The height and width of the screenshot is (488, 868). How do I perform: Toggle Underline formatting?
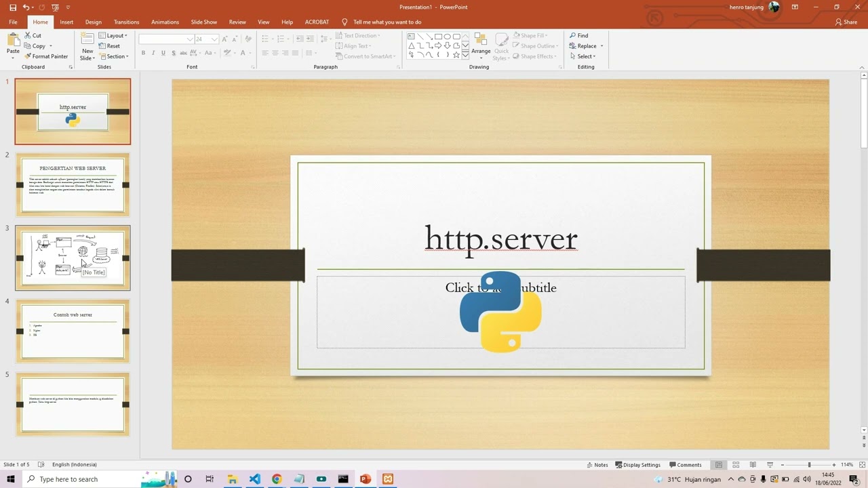pos(163,53)
